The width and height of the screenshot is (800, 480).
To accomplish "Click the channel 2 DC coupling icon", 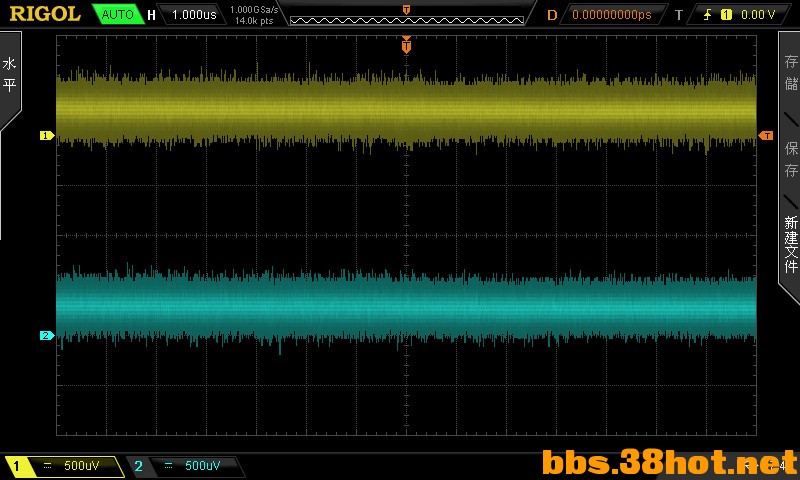I will click(168, 466).
